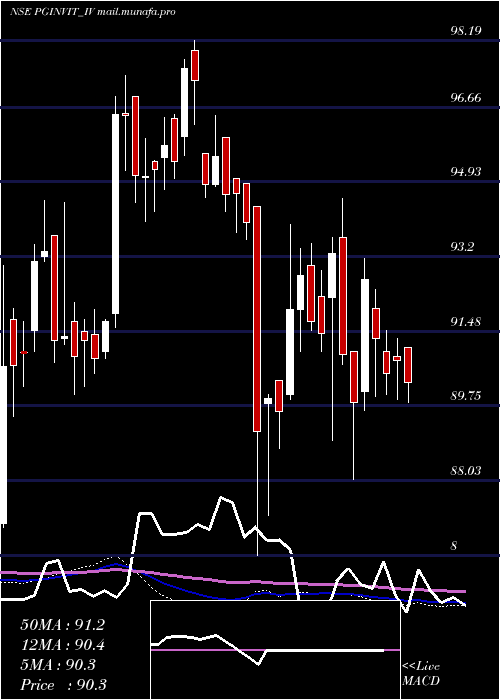The height and width of the screenshot is (700, 500).
Task: Click the 93.2 price level label
Action: (x=462, y=247)
